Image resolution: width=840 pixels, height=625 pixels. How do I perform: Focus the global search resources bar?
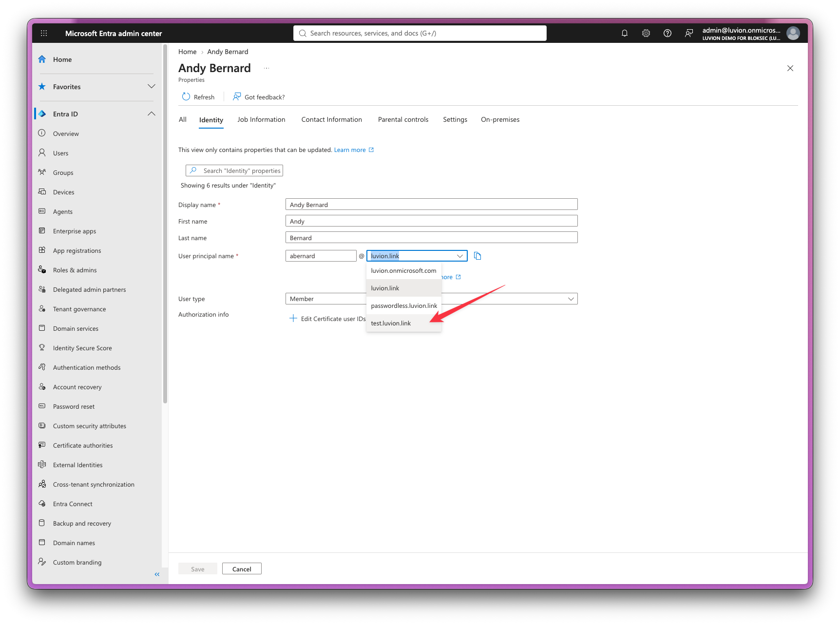tap(420, 33)
